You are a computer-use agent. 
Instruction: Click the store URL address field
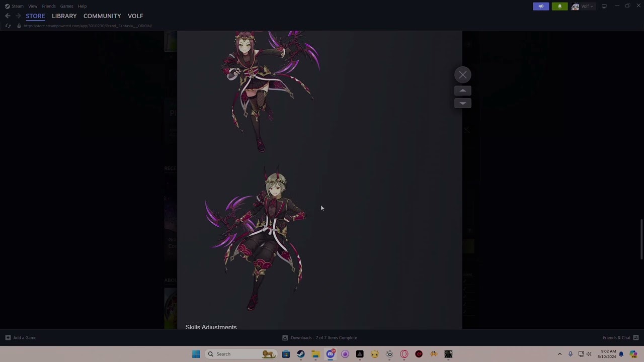pyautogui.click(x=88, y=26)
